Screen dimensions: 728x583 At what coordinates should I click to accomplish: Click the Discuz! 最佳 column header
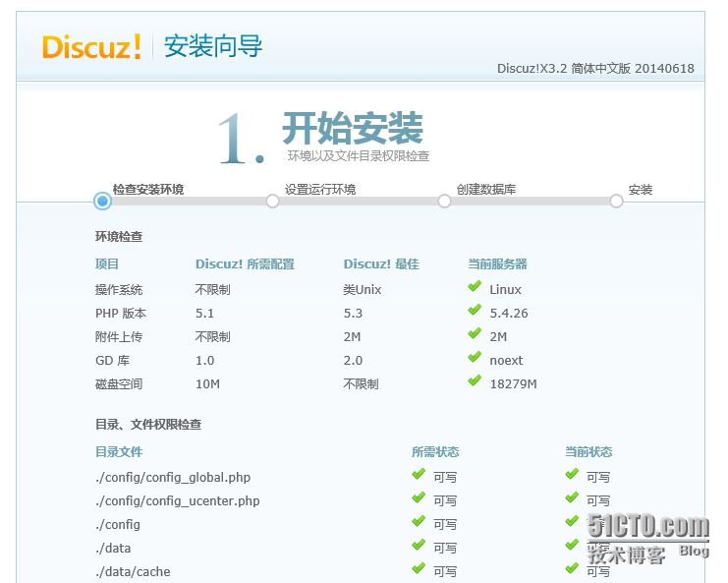[x=381, y=263]
